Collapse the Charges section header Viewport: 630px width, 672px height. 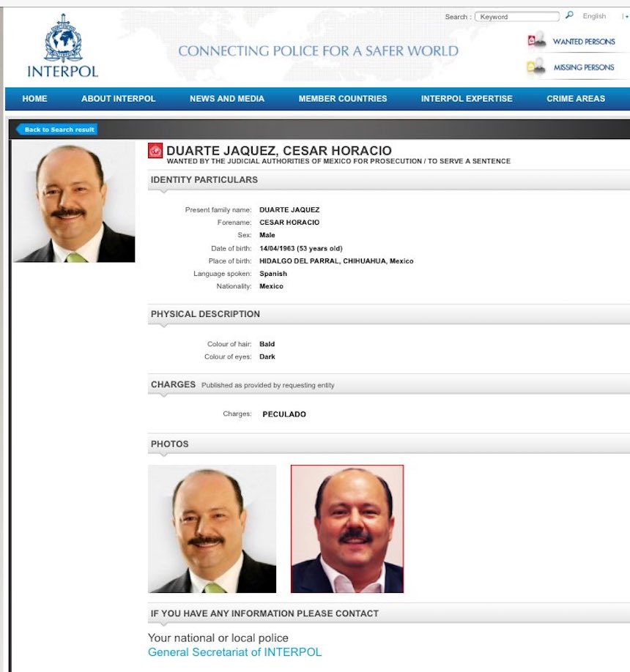click(174, 384)
